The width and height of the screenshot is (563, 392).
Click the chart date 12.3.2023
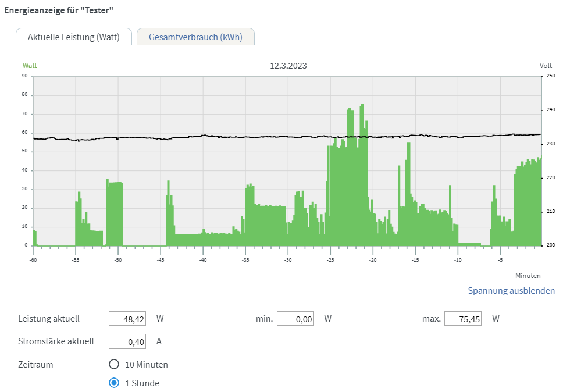(288, 66)
